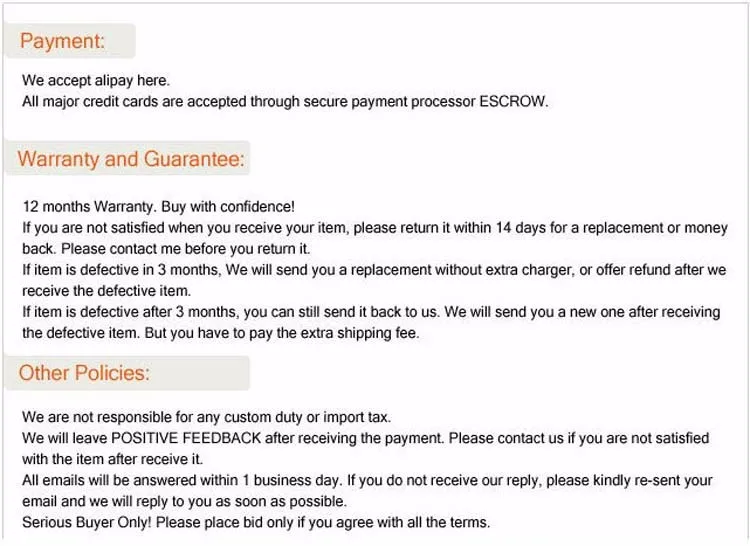Click the Other Policies heading
Image resolution: width=750 pixels, height=546 pixels.
tap(84, 373)
